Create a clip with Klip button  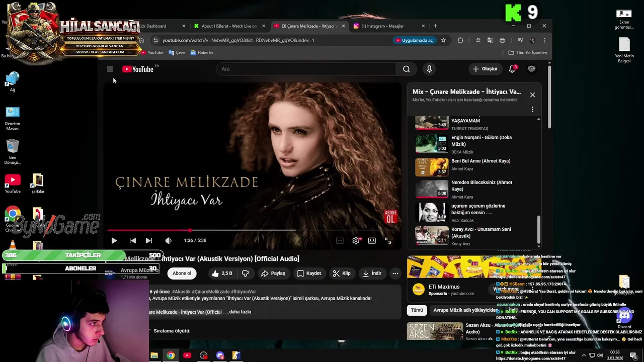(342, 274)
